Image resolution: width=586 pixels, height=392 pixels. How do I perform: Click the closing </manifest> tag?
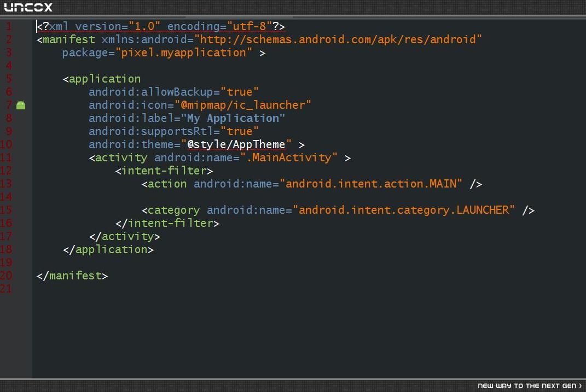(x=72, y=276)
